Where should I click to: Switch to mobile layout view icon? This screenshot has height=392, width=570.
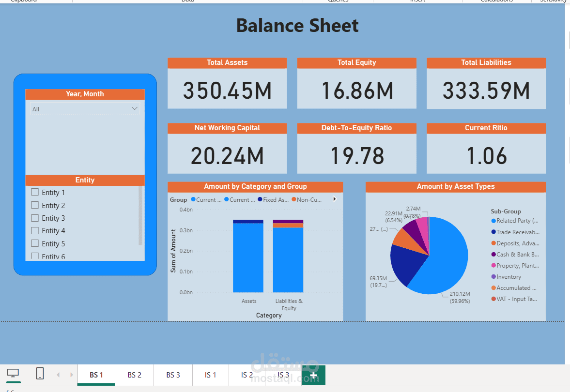coord(40,374)
